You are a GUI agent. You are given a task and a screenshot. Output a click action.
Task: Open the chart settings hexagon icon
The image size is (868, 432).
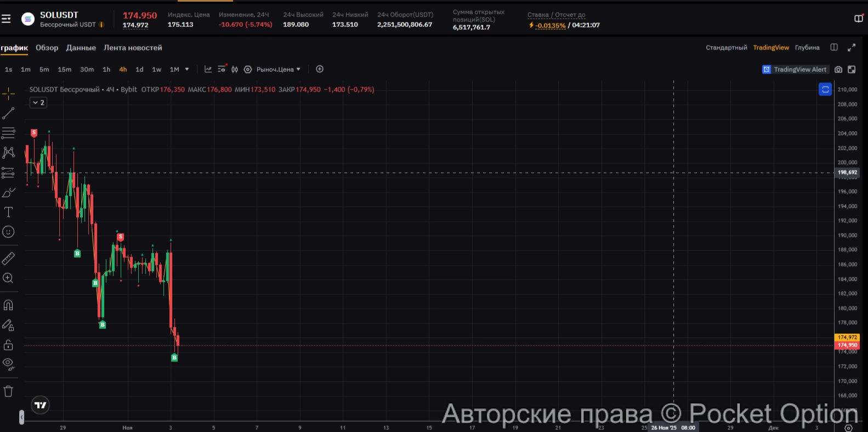click(248, 70)
